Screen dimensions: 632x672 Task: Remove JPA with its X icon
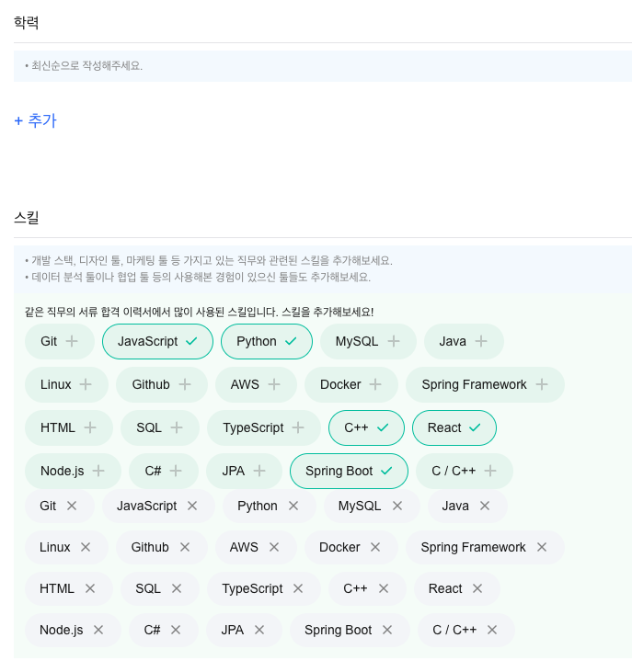[x=259, y=630]
